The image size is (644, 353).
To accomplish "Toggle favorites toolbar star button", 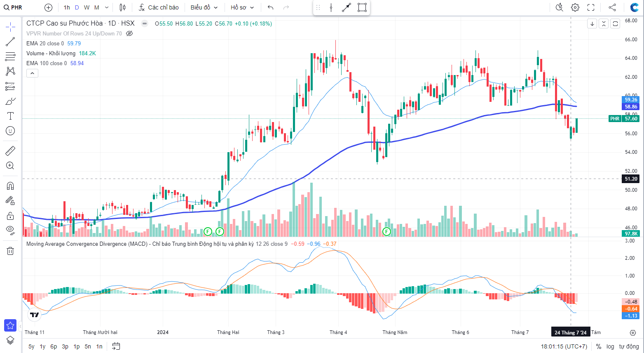I will (10, 325).
